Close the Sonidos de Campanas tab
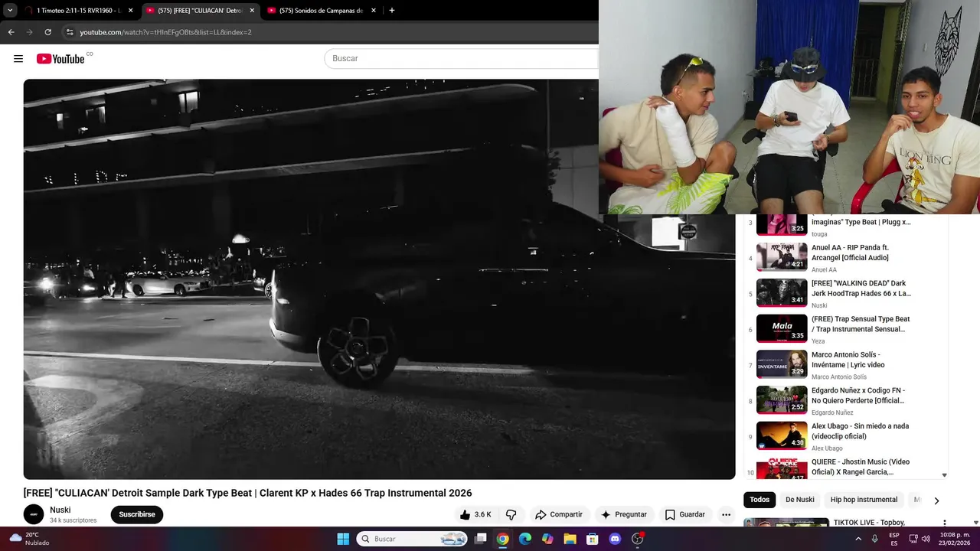 374,11
